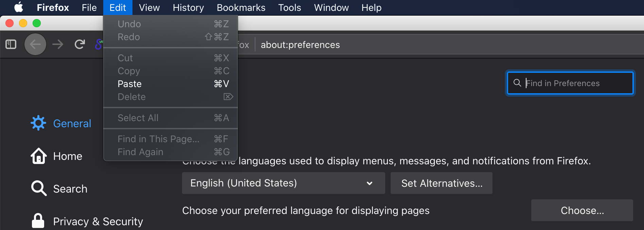Select the Privacy & Security category
The height and width of the screenshot is (230, 644).
tap(87, 221)
